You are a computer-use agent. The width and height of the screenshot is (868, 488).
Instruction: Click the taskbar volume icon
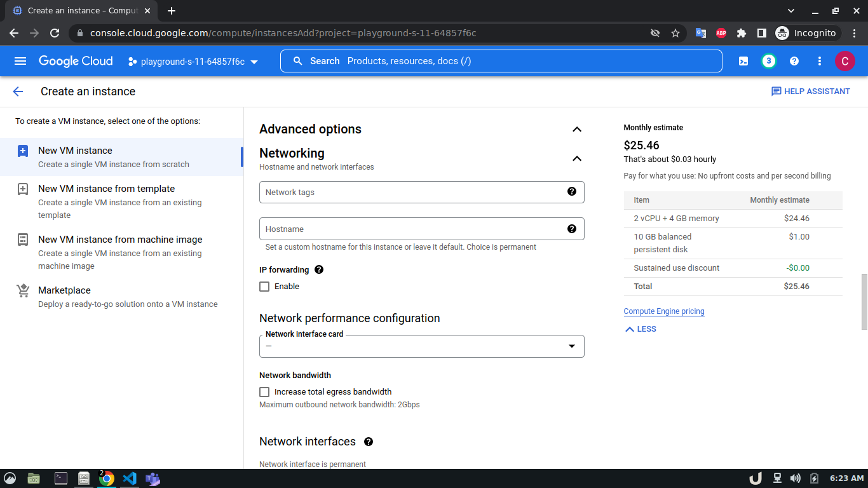795,478
